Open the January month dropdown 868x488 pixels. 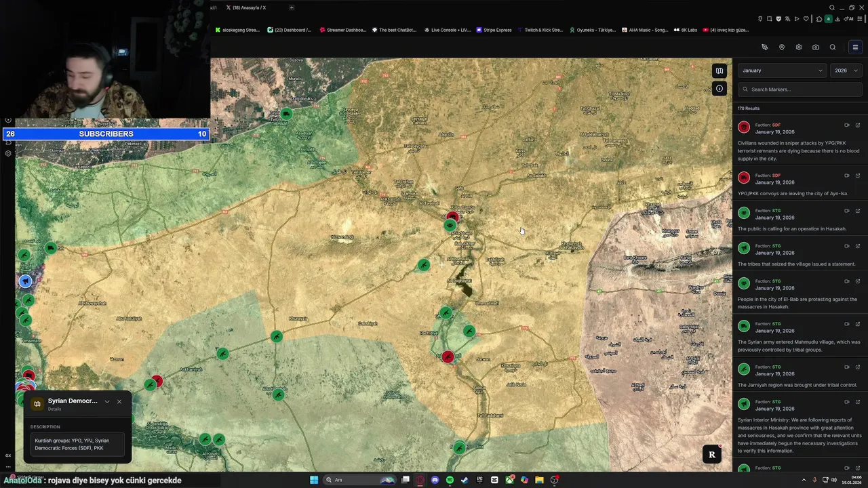(782, 70)
